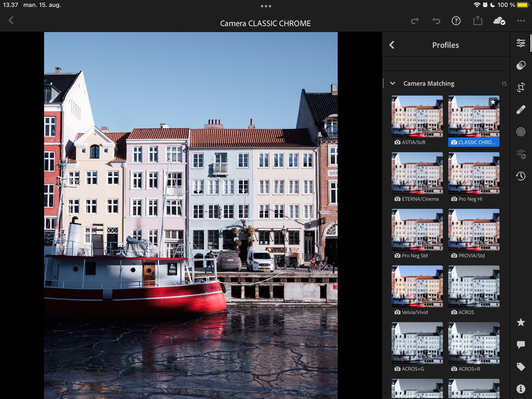
Task: Open the comments speech bubble icon
Action: pos(521,345)
